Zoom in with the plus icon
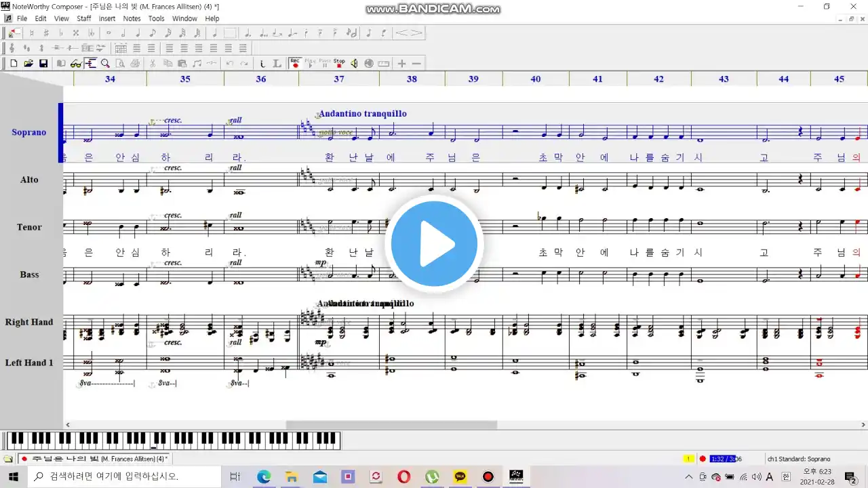868x488 pixels. coord(401,63)
